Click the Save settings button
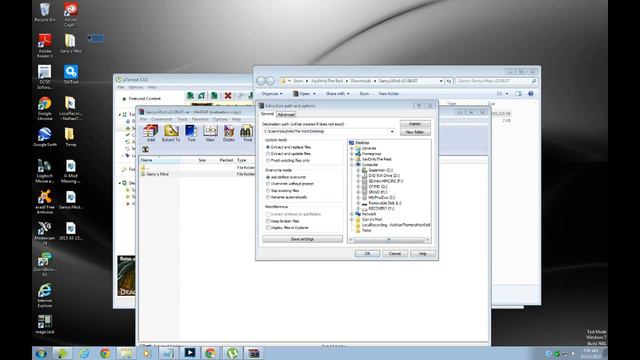 click(302, 239)
